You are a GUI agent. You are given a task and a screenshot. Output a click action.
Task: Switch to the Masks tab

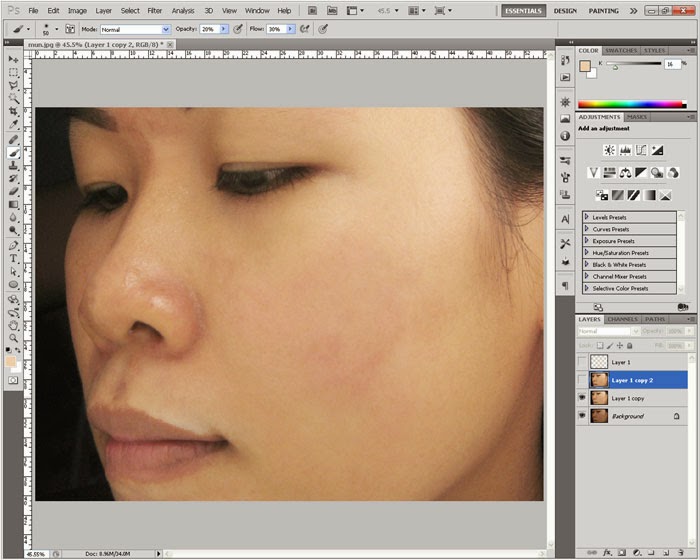[637, 117]
